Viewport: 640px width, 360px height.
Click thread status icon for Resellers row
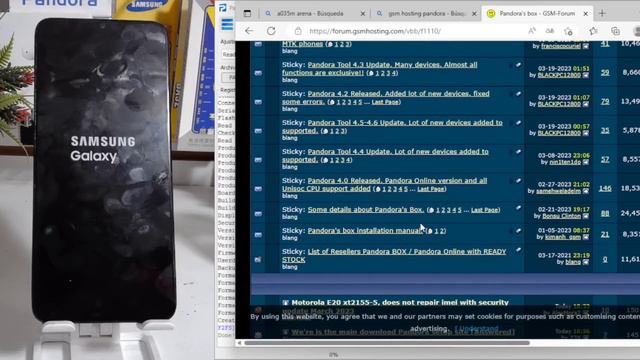[x=258, y=260]
